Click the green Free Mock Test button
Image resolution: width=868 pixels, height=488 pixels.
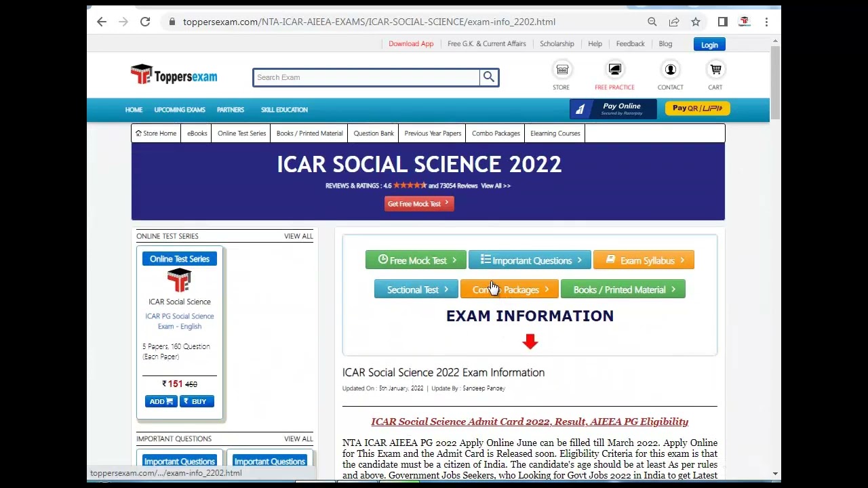tap(416, 260)
